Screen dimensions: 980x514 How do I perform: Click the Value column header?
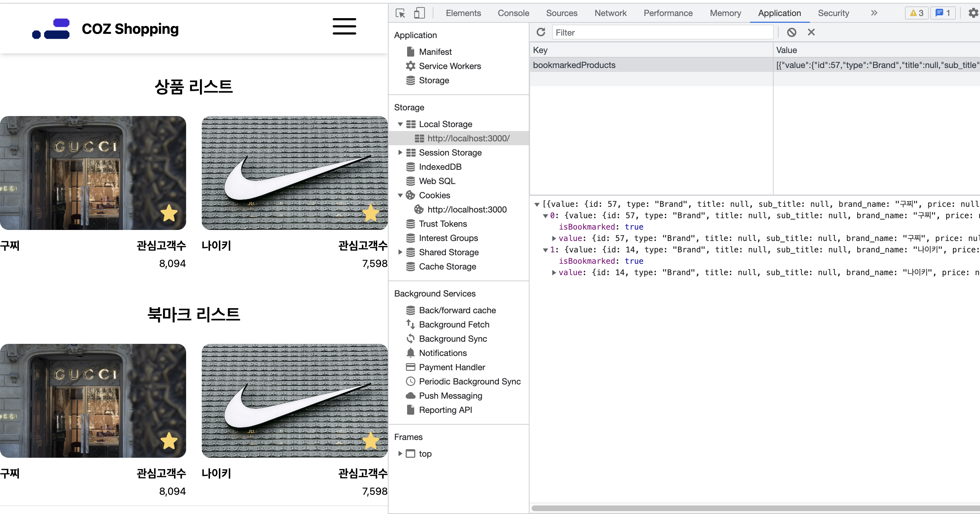point(876,50)
